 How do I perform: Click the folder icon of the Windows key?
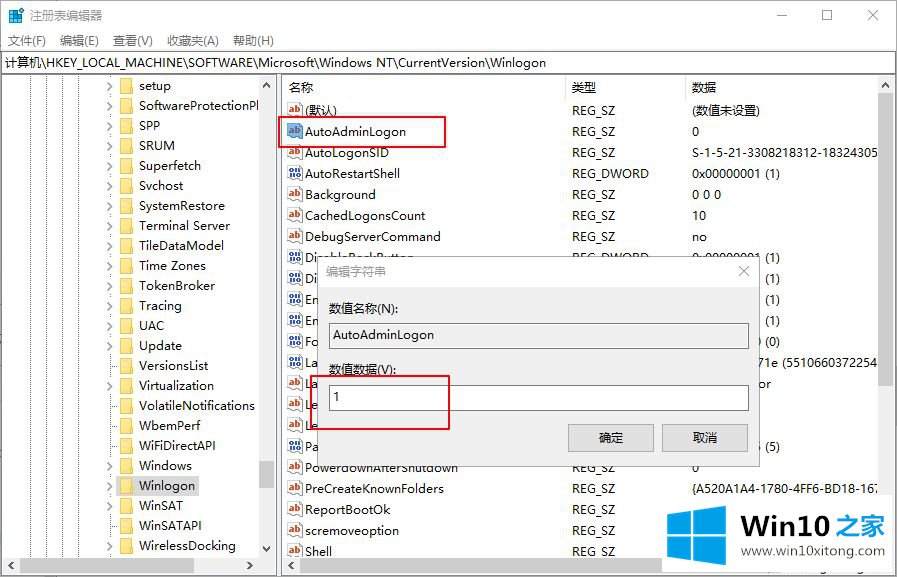tap(126, 466)
